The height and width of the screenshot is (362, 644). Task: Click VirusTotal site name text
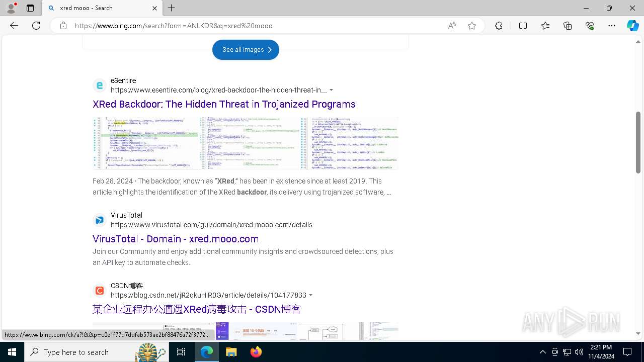pos(126,215)
